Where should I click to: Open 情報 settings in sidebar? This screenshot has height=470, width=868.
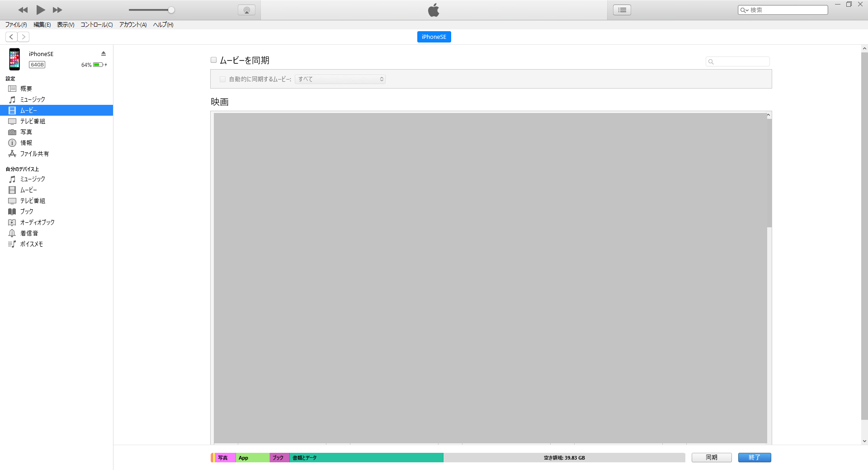tap(57, 143)
